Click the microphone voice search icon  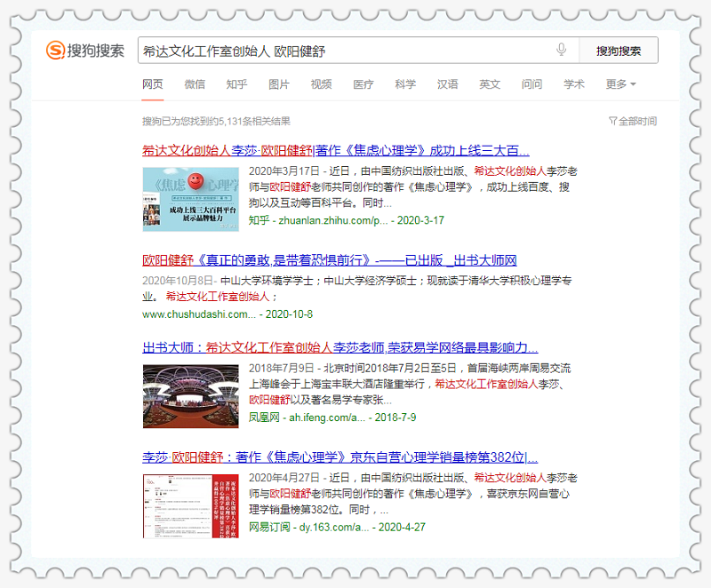tap(561, 50)
